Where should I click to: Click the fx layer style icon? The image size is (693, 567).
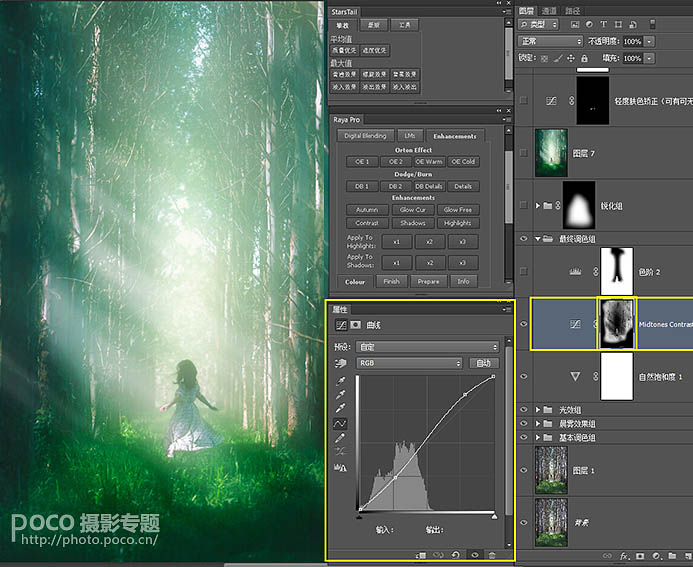point(624,556)
